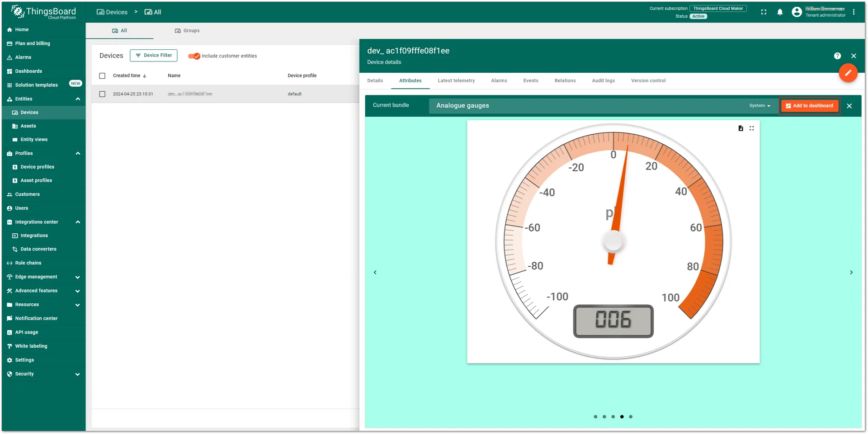Open Assets under Entities
Screen dimensions: 868x434
[43, 126]
